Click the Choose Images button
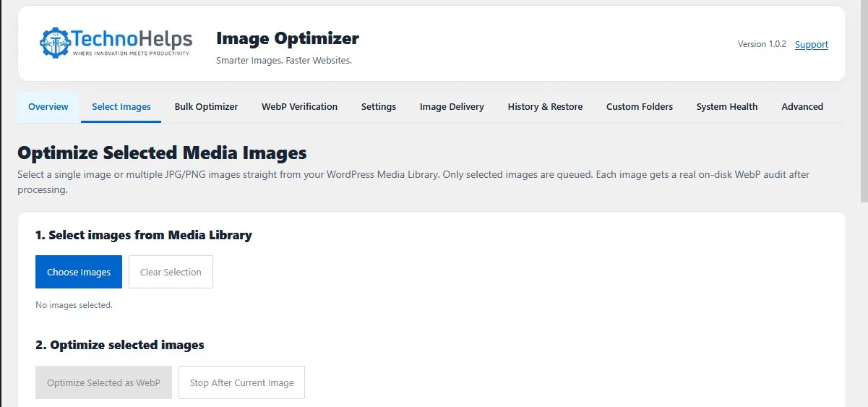868x407 pixels. (x=79, y=272)
